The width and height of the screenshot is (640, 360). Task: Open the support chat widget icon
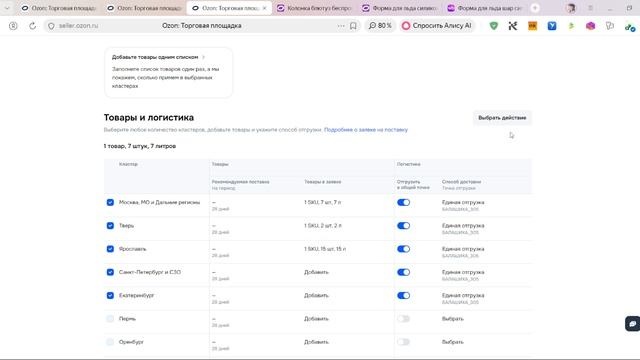[x=633, y=324]
